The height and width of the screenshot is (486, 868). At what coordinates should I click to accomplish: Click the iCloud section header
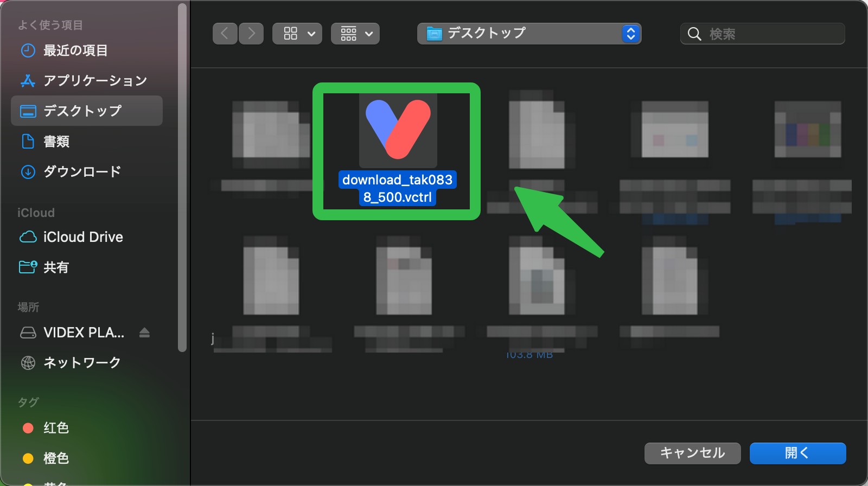pos(36,213)
